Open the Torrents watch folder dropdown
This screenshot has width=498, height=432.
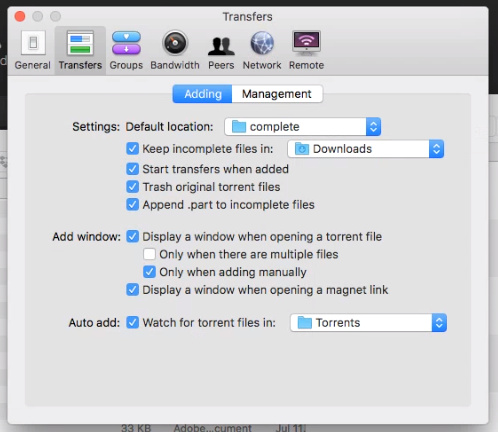coord(368,323)
